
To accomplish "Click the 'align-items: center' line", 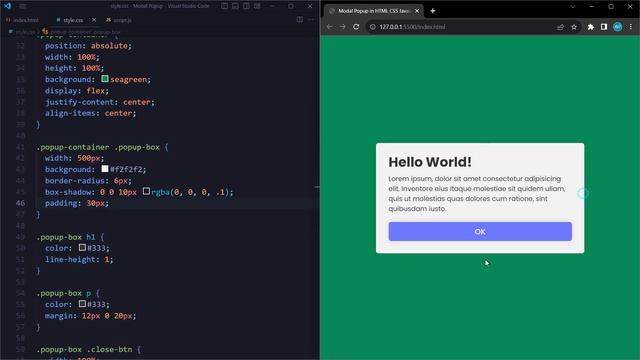I will point(90,113).
